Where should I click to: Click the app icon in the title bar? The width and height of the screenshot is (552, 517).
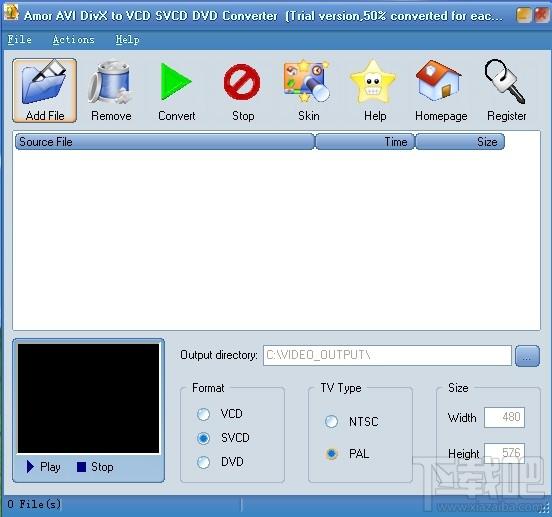coord(11,13)
